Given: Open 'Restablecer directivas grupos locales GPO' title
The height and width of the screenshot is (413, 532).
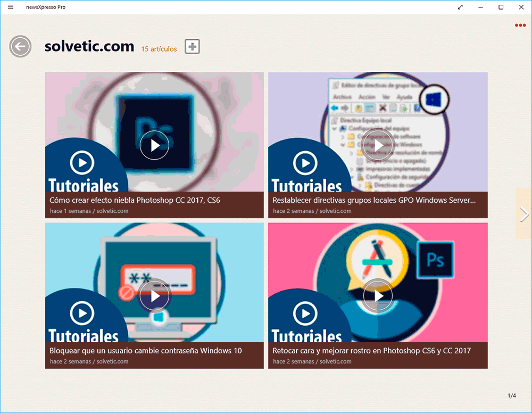Looking at the screenshot, I should click(374, 200).
